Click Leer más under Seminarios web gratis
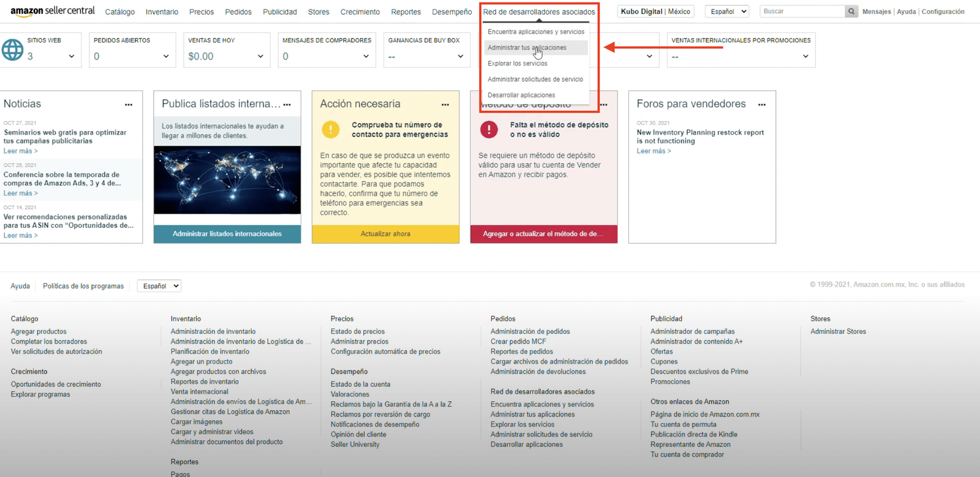Image resolution: width=980 pixels, height=477 pixels. click(x=20, y=151)
